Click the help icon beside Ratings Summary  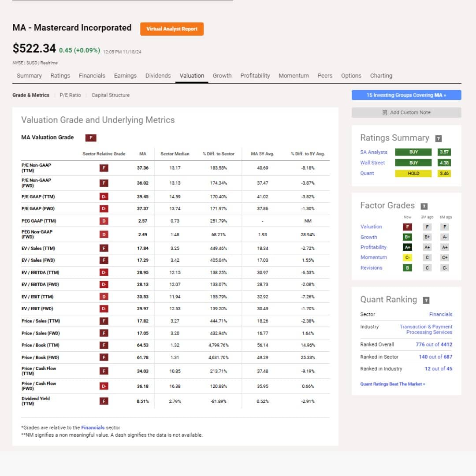point(439,138)
